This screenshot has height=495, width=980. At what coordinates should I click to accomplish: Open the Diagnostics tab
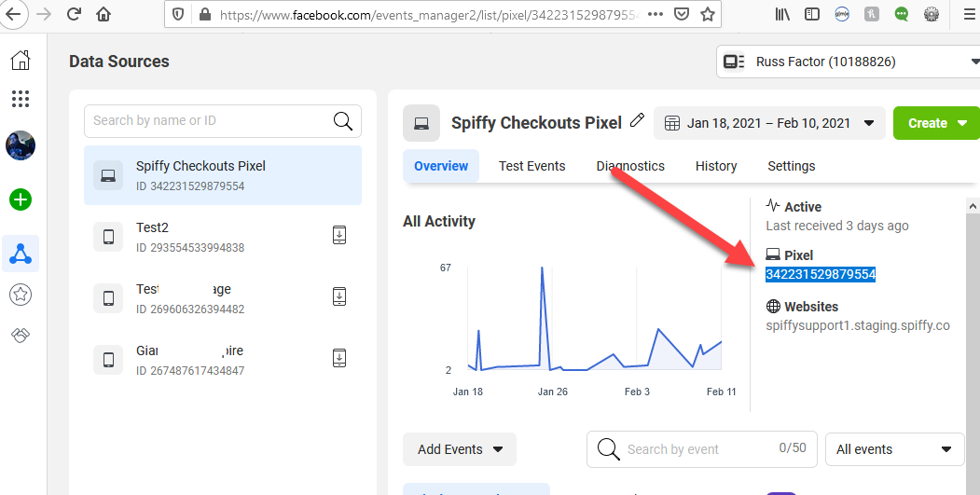point(630,166)
